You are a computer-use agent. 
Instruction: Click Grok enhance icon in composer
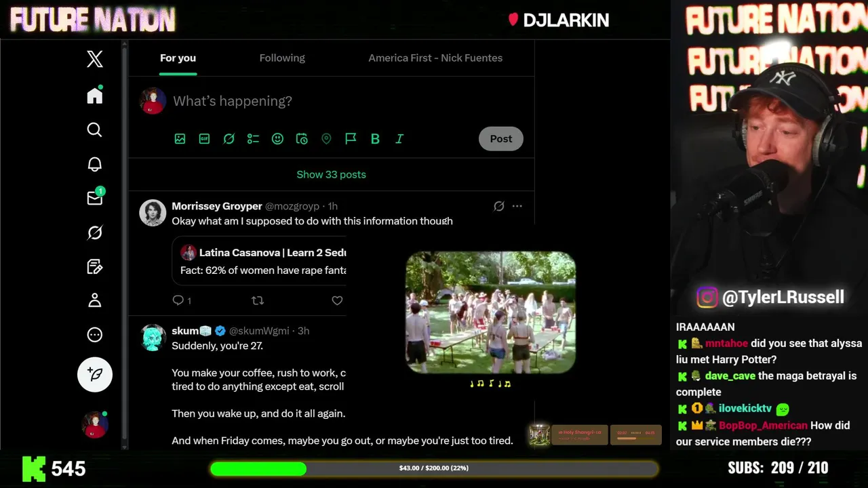tap(229, 138)
